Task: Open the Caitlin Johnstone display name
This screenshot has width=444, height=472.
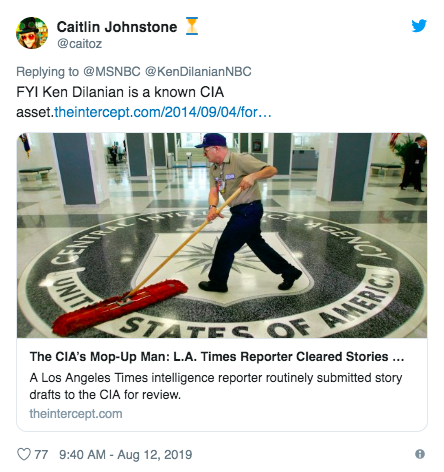Action: click(x=117, y=27)
